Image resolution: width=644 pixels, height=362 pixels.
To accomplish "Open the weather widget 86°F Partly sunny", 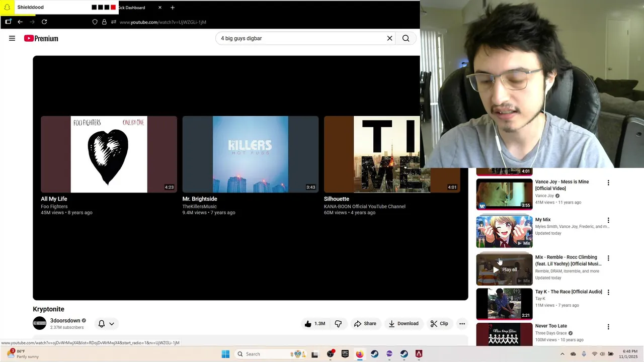I will pos(24,354).
